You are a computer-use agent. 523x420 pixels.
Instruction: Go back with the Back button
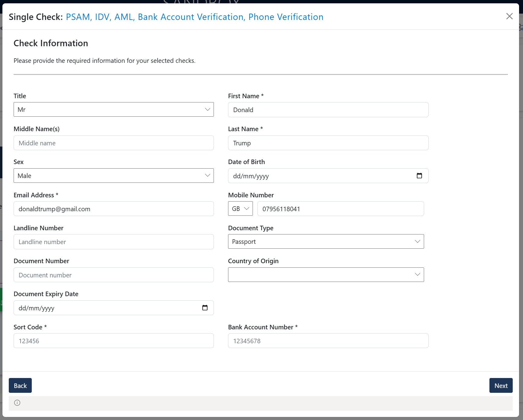tap(20, 386)
